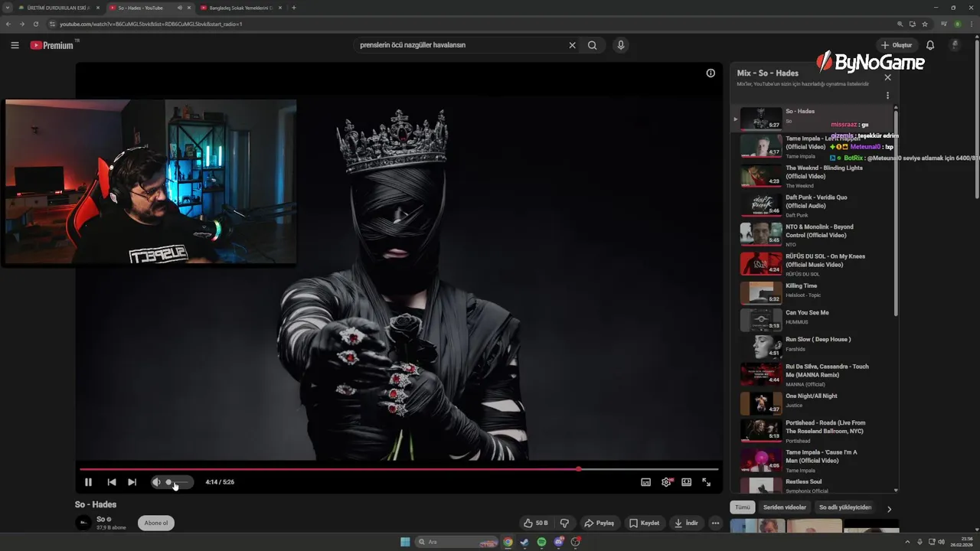The width and height of the screenshot is (980, 551).
Task: Click the YouTube search field
Action: click(459, 45)
